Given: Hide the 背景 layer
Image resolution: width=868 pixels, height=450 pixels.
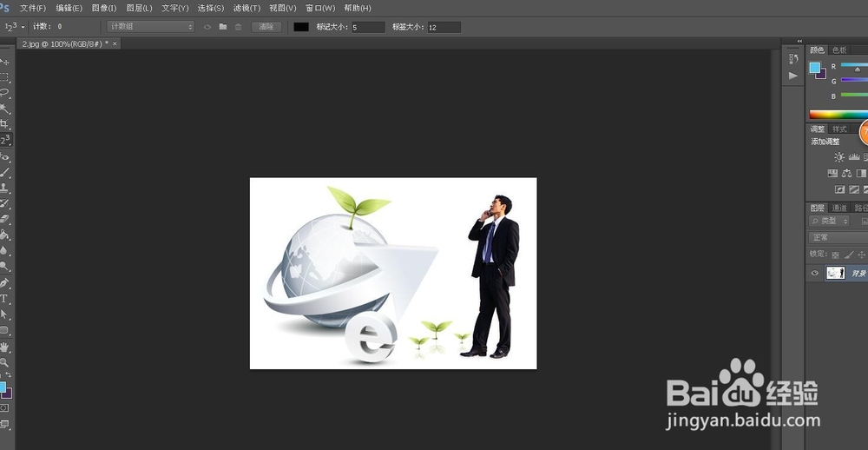Looking at the screenshot, I should pos(814,273).
